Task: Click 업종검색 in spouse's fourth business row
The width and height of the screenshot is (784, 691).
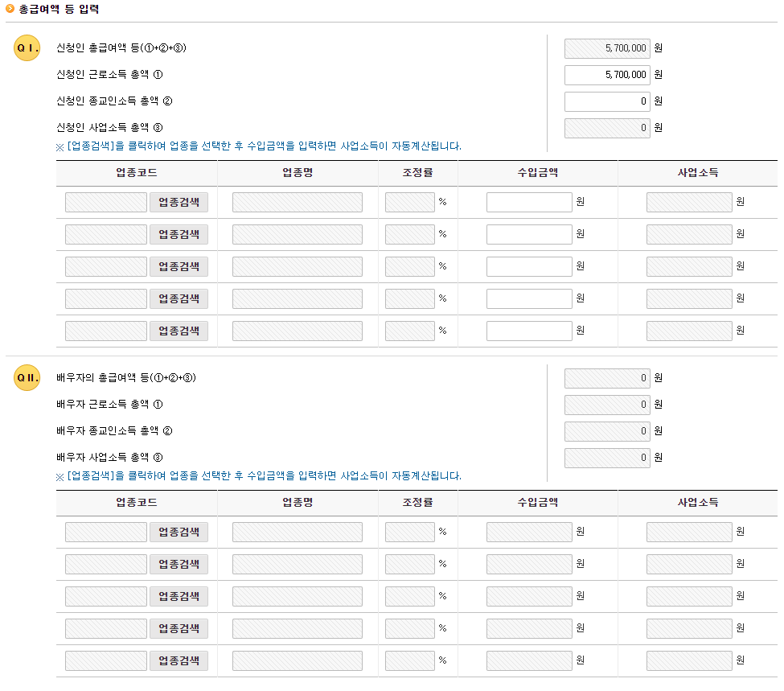Action: [x=179, y=628]
